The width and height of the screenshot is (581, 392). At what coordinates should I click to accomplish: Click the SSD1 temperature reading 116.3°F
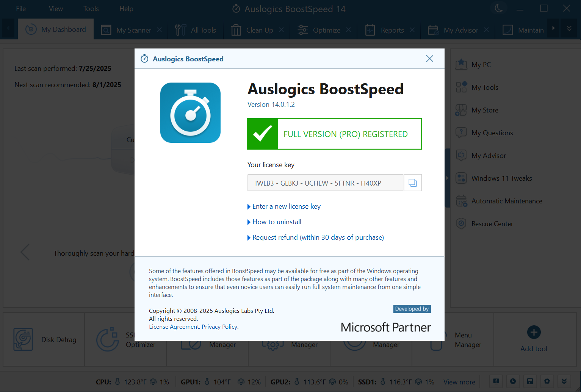[401, 382]
